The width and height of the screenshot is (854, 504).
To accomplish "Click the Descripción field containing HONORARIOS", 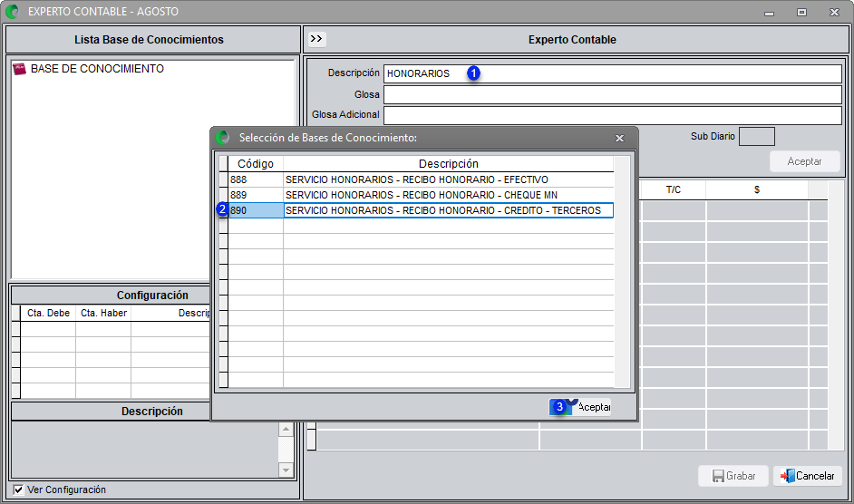I will (x=613, y=73).
